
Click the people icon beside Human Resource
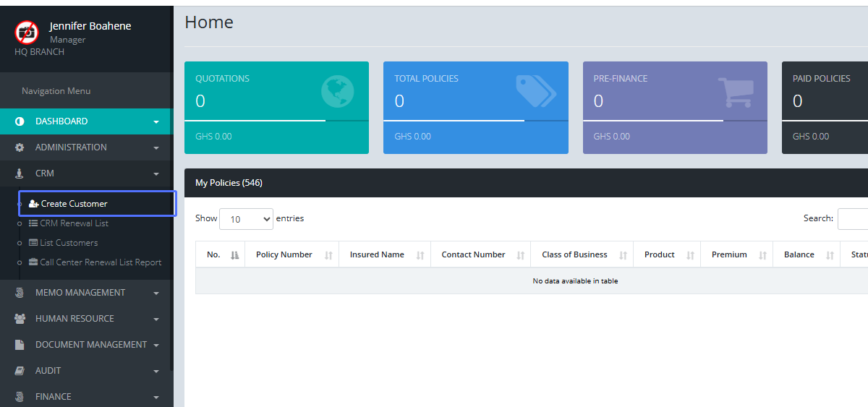coord(20,319)
